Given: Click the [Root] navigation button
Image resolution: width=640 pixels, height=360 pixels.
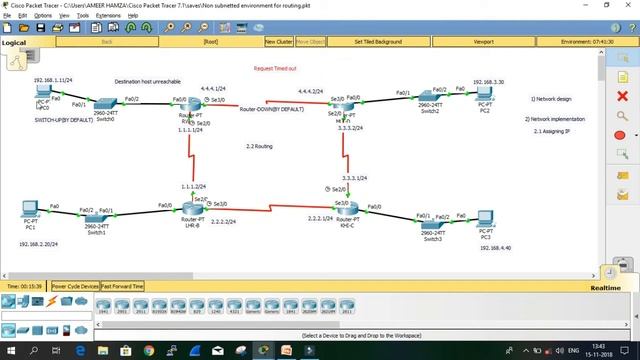Looking at the screenshot, I should [x=211, y=42].
